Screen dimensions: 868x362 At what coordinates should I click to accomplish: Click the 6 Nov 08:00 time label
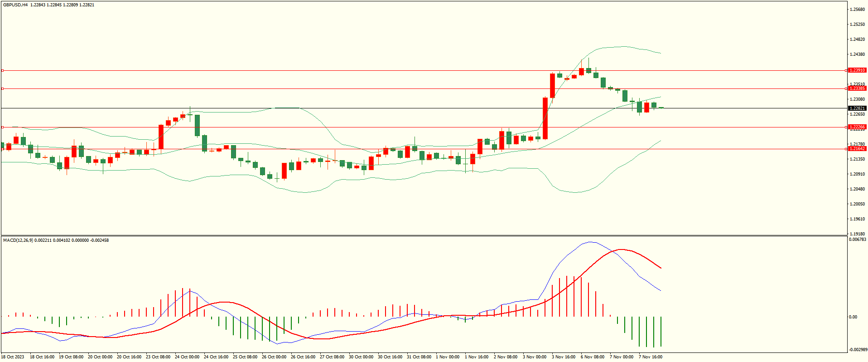[593, 357]
